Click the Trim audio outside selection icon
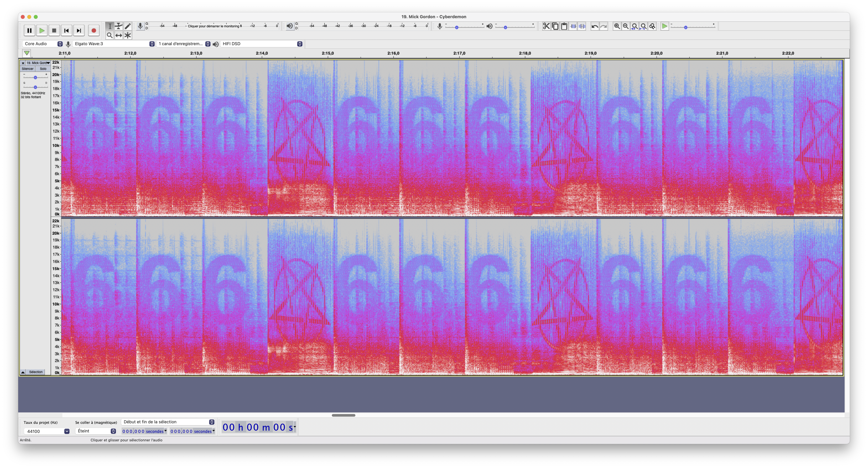 (x=573, y=26)
